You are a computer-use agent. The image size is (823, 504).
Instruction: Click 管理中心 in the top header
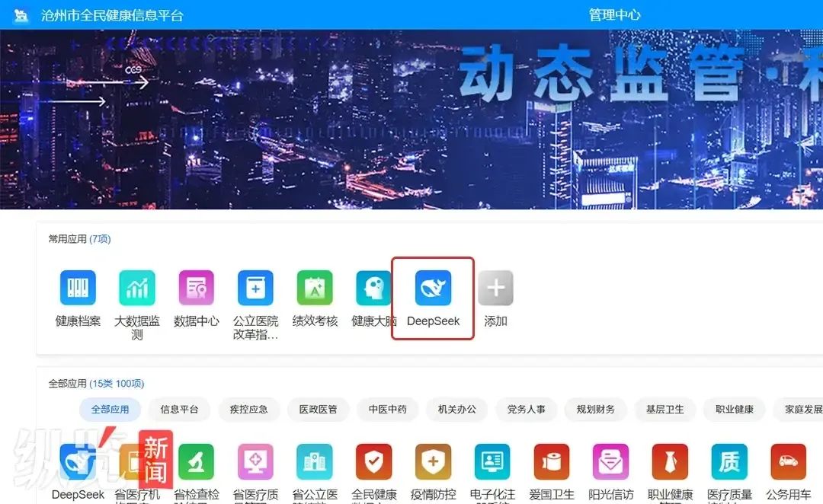(x=614, y=15)
